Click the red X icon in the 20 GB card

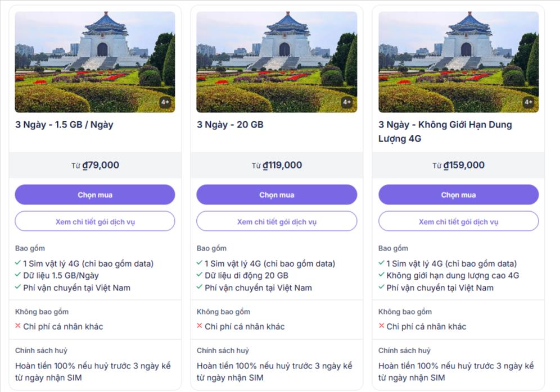200,326
